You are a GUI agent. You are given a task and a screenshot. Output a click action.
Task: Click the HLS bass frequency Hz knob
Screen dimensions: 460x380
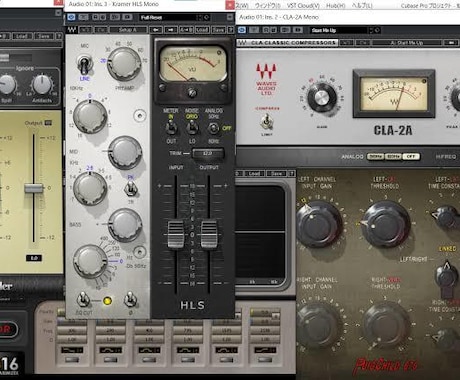click(90, 262)
